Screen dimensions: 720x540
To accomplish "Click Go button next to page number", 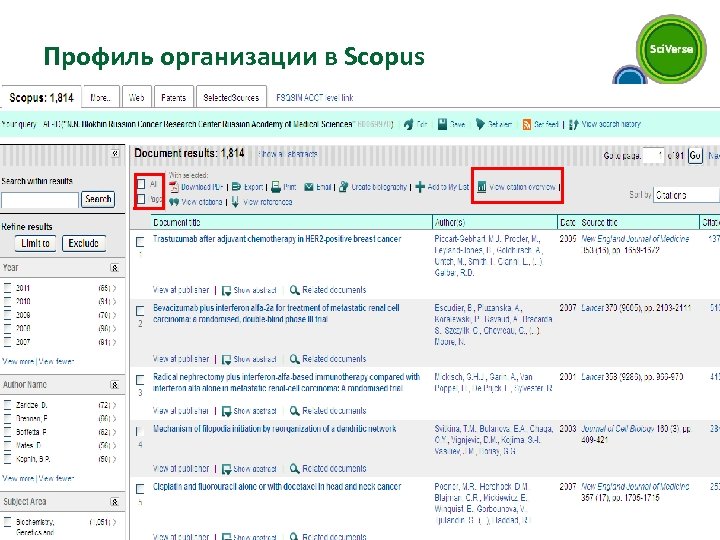I will click(x=695, y=155).
